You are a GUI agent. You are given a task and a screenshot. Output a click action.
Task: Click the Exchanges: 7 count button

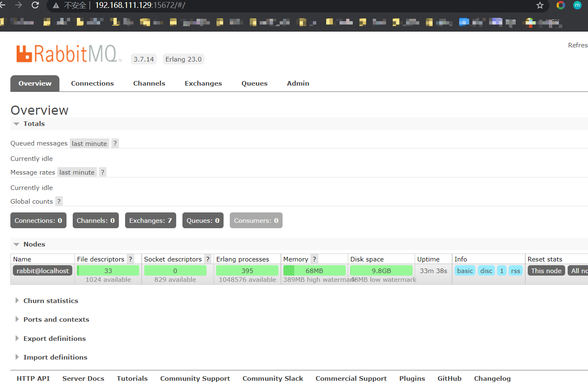tap(150, 220)
